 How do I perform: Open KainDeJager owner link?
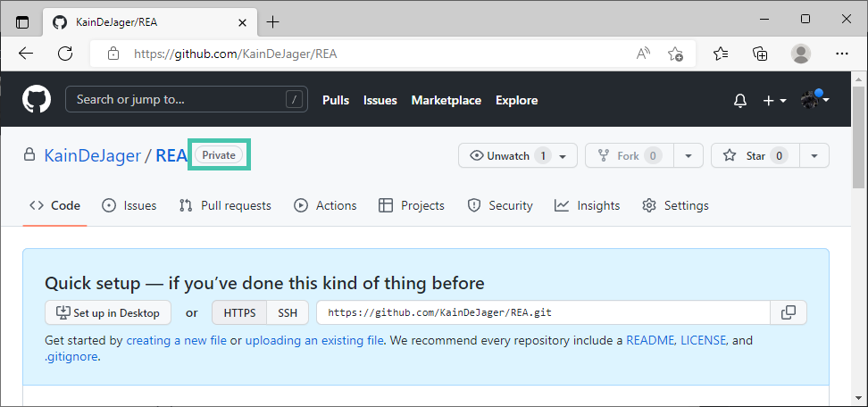93,155
